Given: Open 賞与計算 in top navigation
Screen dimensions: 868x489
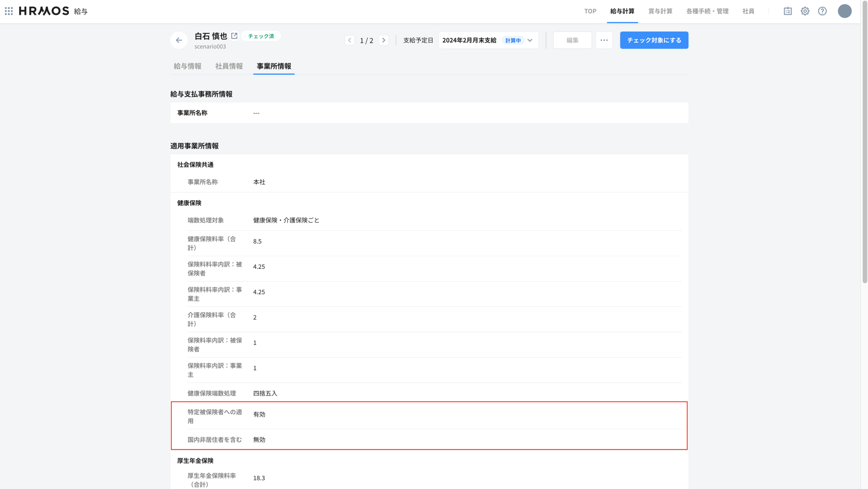Looking at the screenshot, I should click(660, 11).
